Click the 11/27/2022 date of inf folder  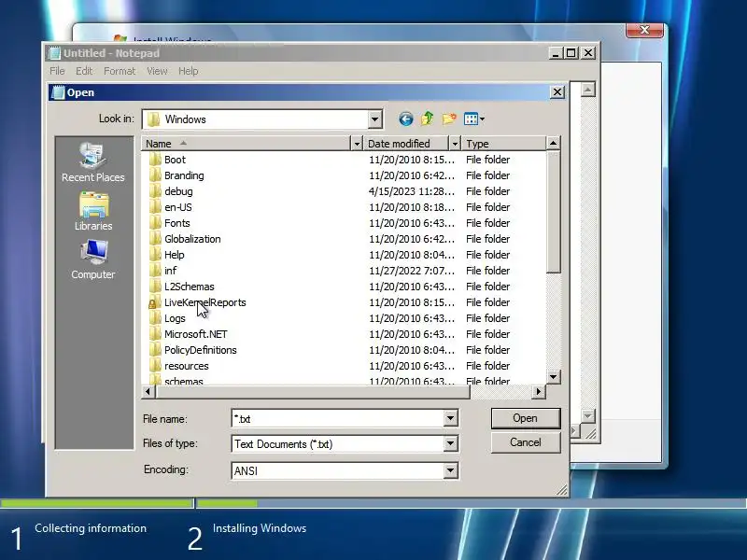click(412, 271)
